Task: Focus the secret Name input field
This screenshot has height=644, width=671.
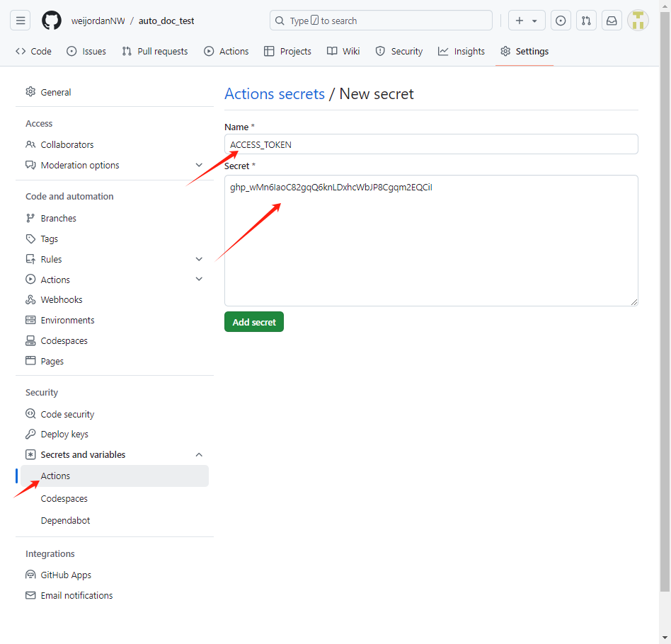Action: [x=431, y=144]
